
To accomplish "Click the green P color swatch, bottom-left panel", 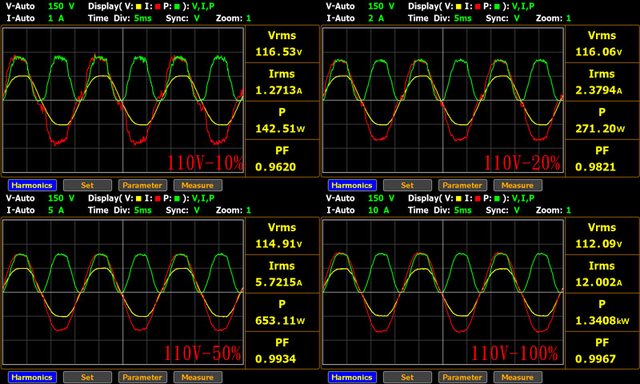I will pos(177,198).
